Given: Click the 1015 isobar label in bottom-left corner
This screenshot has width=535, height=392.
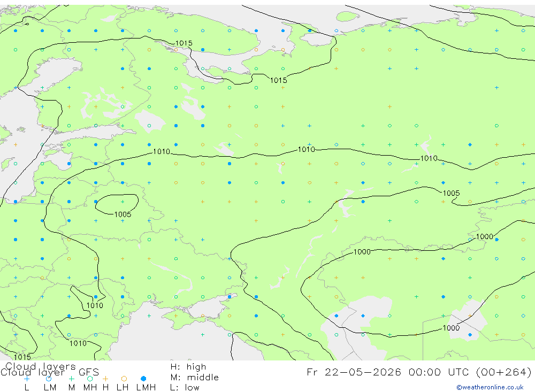Looking at the screenshot, I should (22, 357).
